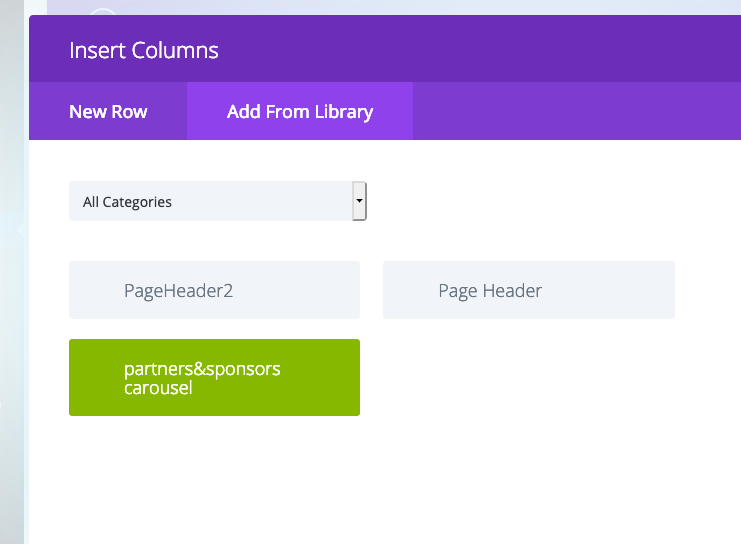Select the Page Header library row
Viewport: 741px width, 544px height.
tap(529, 290)
